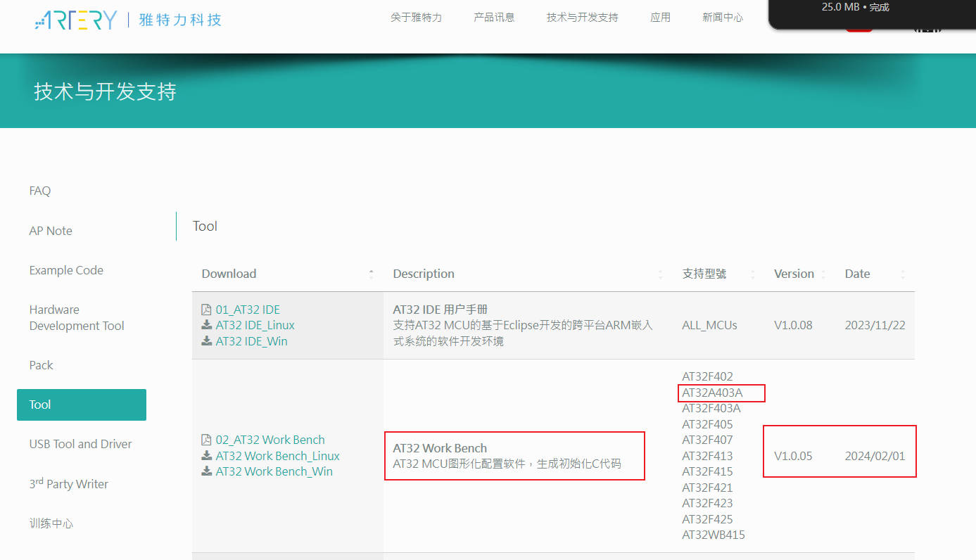Screen dimensions: 976x560
Task: Select FAQ in the sidebar
Action: pos(40,191)
